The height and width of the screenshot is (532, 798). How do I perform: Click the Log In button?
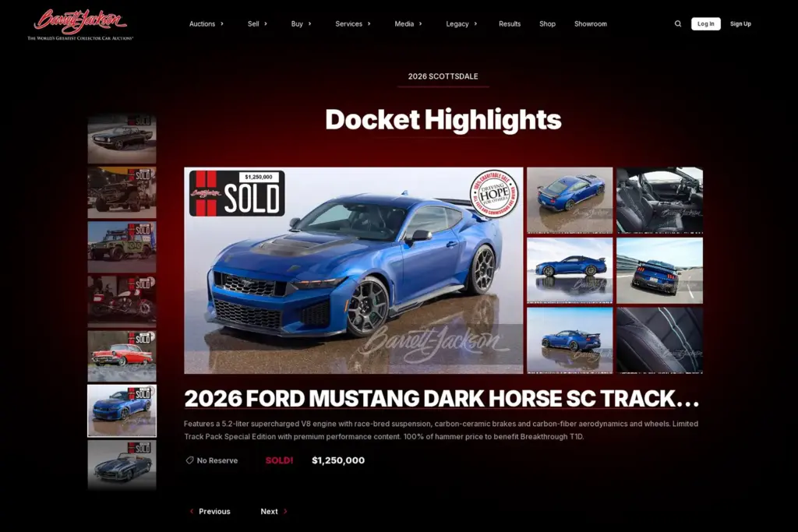(706, 23)
